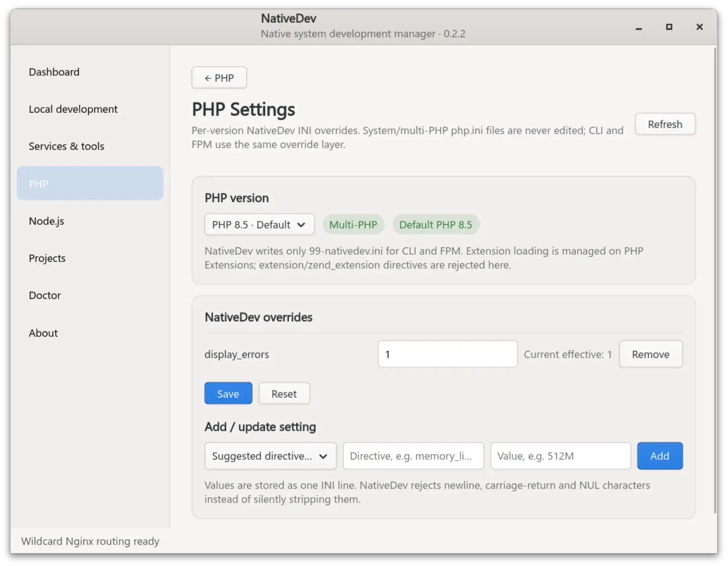Click the Default PHP 8.5 badge

[x=436, y=224]
